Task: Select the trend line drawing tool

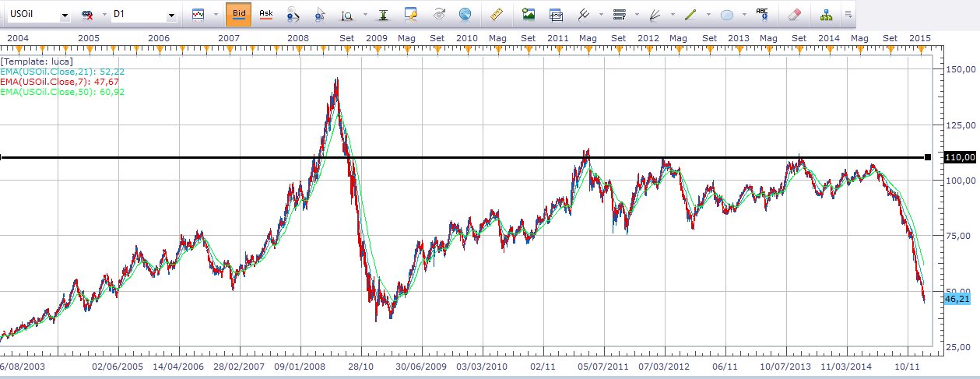Action: pyautogui.click(x=690, y=14)
